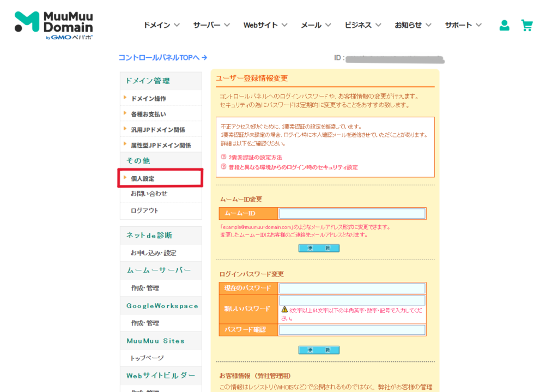This screenshot has width=558, height=392.
Task: Open the shopping cart icon
Action: [526, 25]
